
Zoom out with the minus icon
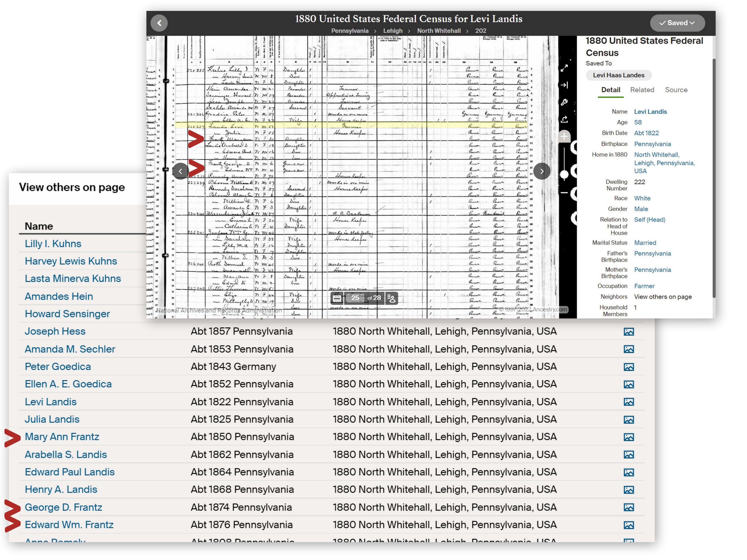[x=564, y=192]
